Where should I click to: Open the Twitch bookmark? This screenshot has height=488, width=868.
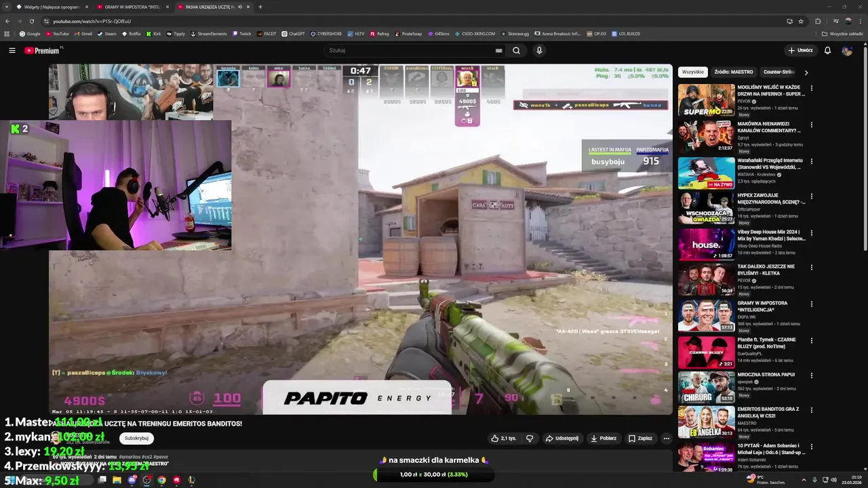point(241,33)
